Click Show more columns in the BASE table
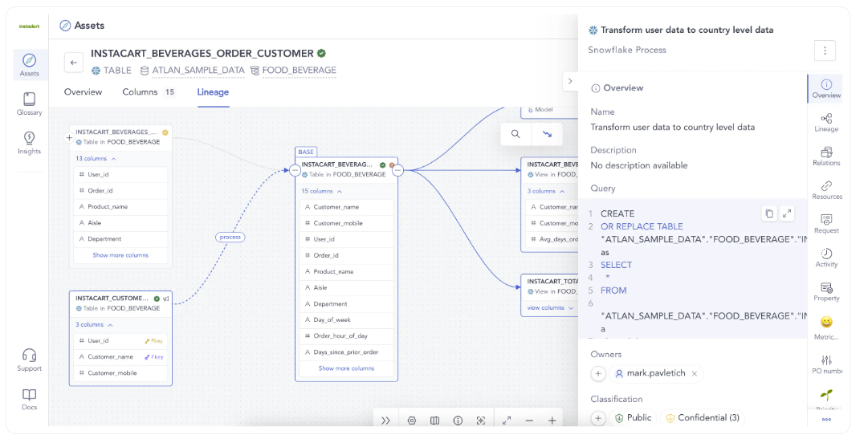 pos(346,368)
